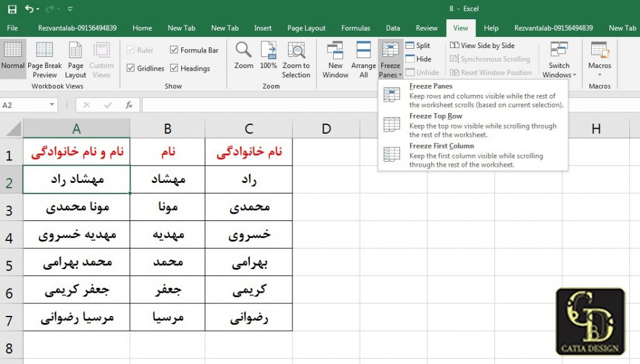
Task: Click Arrange All windows
Action: point(363,60)
